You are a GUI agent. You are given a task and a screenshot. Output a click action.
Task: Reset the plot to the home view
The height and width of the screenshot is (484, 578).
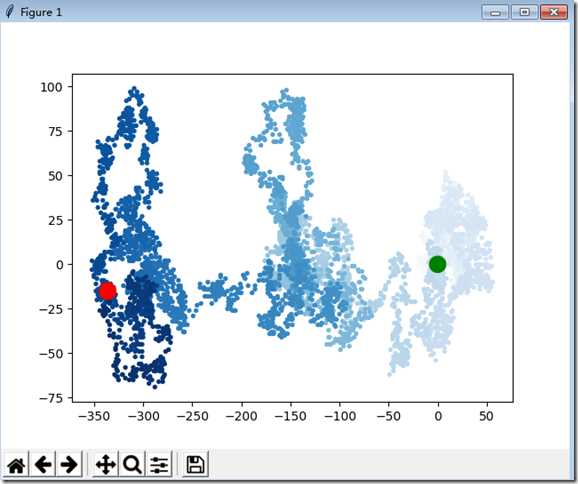pos(17,465)
